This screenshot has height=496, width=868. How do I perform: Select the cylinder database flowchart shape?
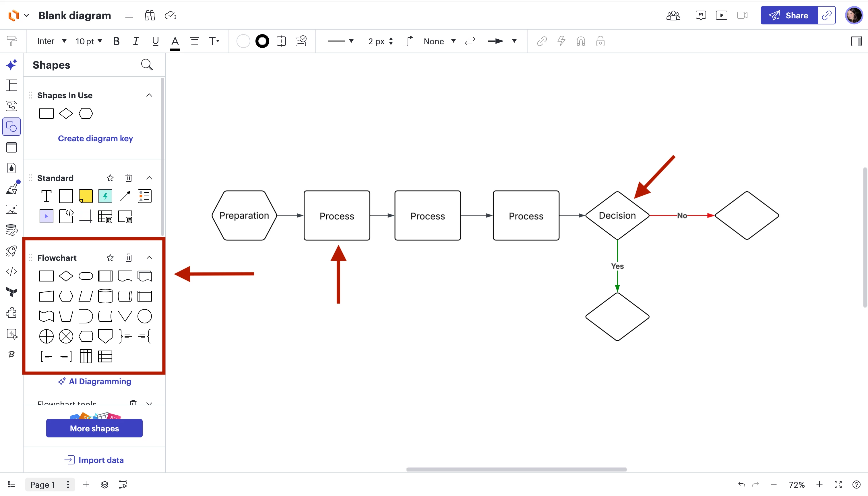pyautogui.click(x=105, y=296)
